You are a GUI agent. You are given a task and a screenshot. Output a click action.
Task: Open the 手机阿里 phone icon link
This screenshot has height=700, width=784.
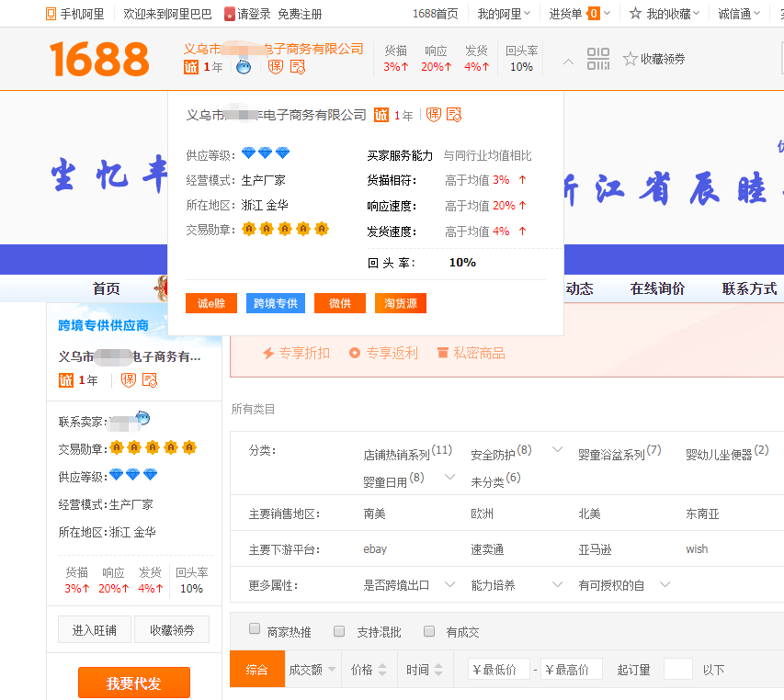pos(51,14)
